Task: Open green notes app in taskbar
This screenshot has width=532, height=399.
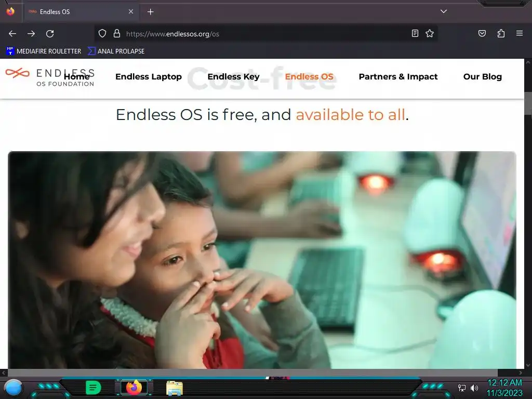Action: (94, 388)
